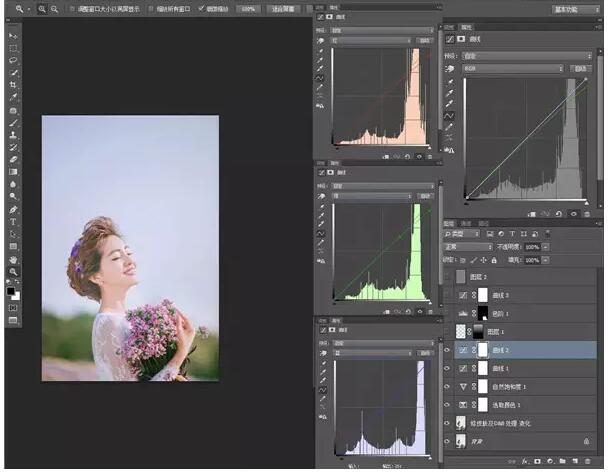
Task: Click the zoom-in magnifier in options bar
Action: coord(41,8)
